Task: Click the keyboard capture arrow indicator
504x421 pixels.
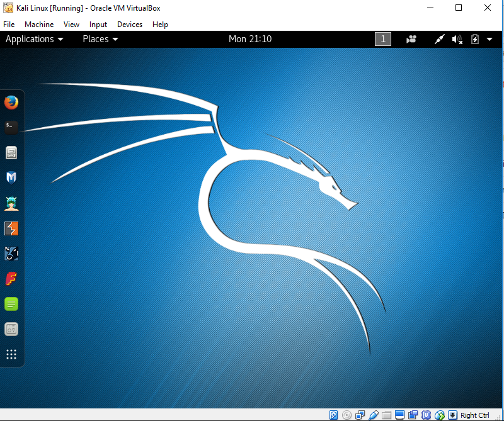Action: 452,415
